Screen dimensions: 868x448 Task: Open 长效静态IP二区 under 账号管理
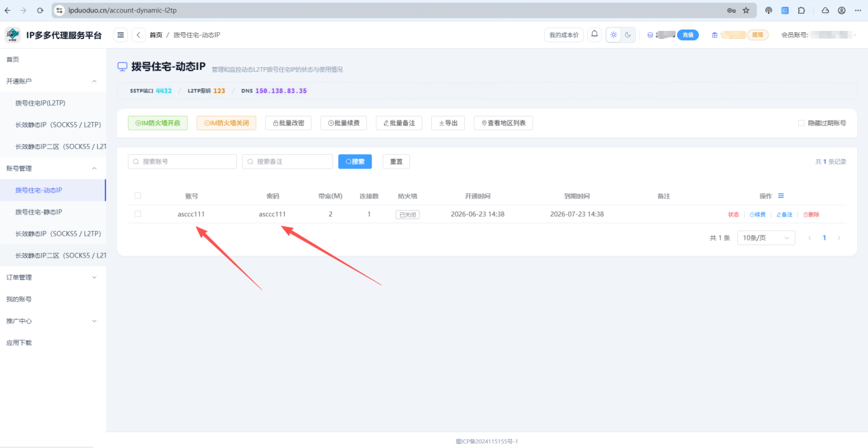tap(53, 256)
